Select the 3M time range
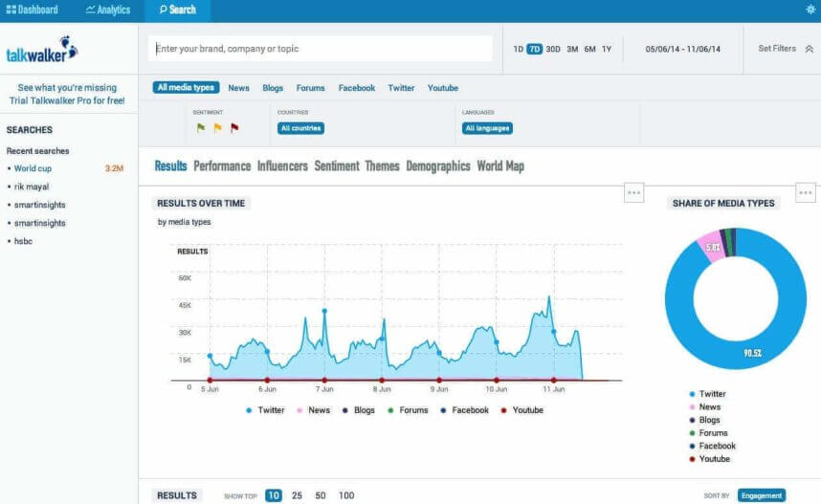The height and width of the screenshot is (504, 821). click(572, 49)
